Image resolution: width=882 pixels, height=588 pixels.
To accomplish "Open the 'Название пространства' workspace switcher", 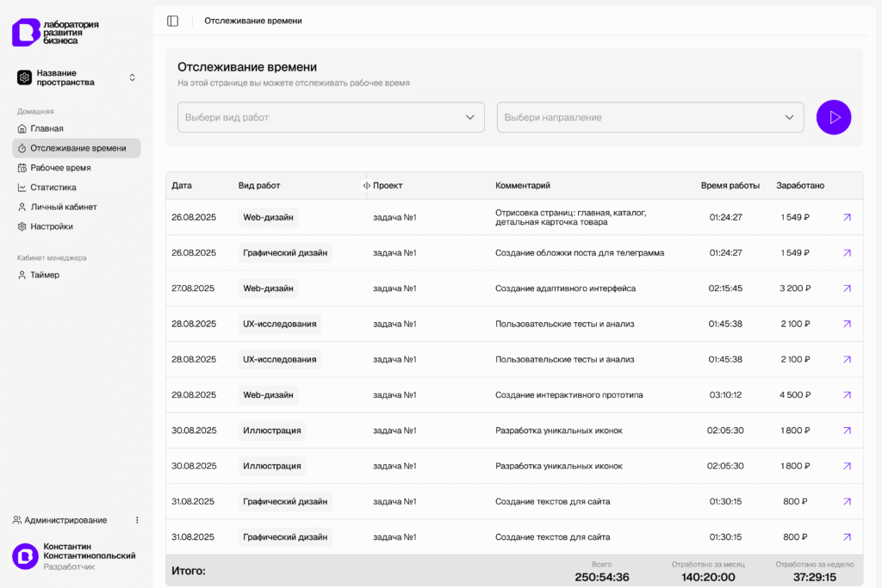I will point(76,77).
